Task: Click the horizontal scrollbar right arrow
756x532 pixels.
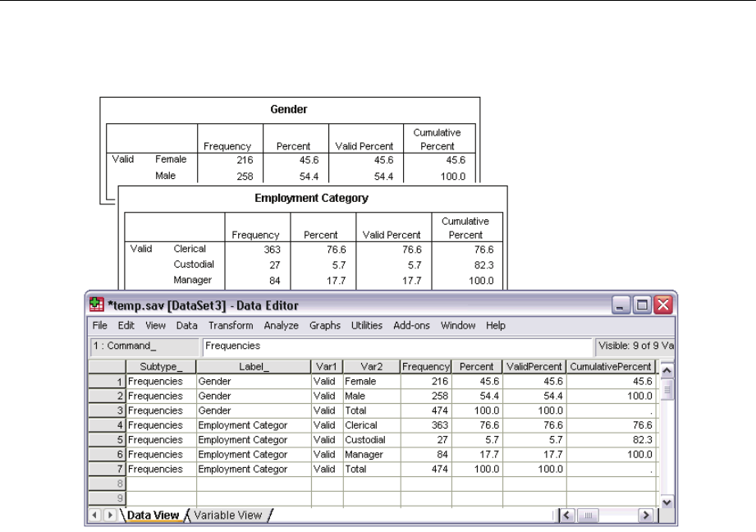Action: (x=645, y=515)
